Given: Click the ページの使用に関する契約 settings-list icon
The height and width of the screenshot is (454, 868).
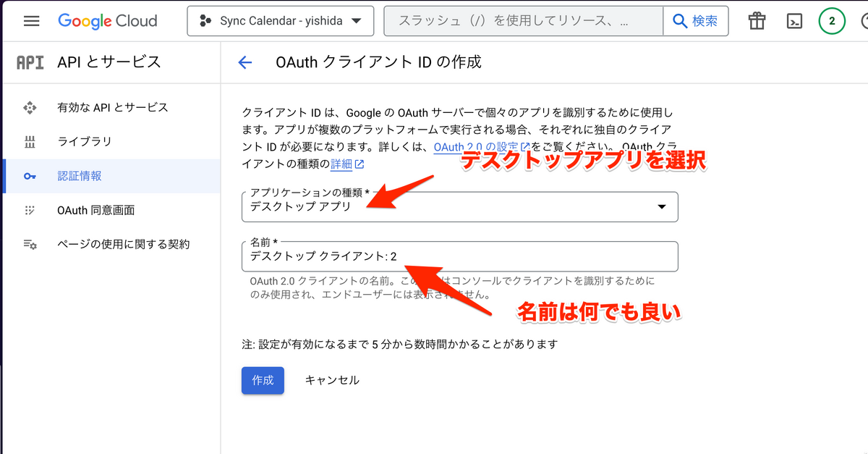Looking at the screenshot, I should click(30, 244).
